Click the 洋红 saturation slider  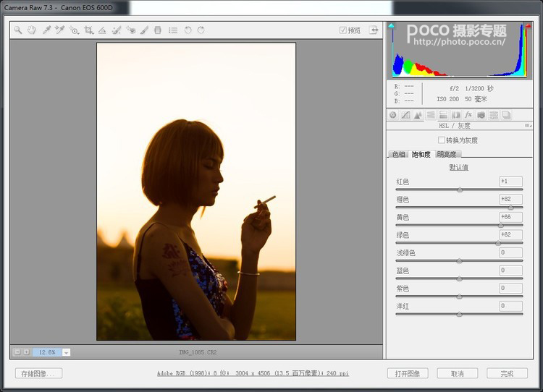pos(459,314)
